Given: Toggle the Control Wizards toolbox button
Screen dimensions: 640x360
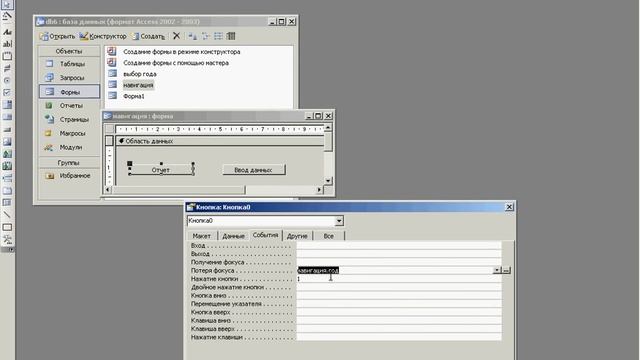Looking at the screenshot, I should (7, 16).
